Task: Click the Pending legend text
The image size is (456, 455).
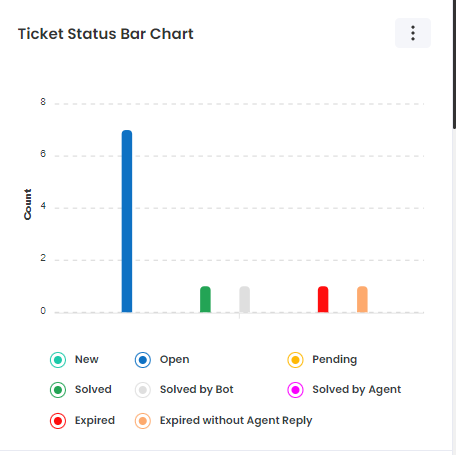Action: coord(334,360)
